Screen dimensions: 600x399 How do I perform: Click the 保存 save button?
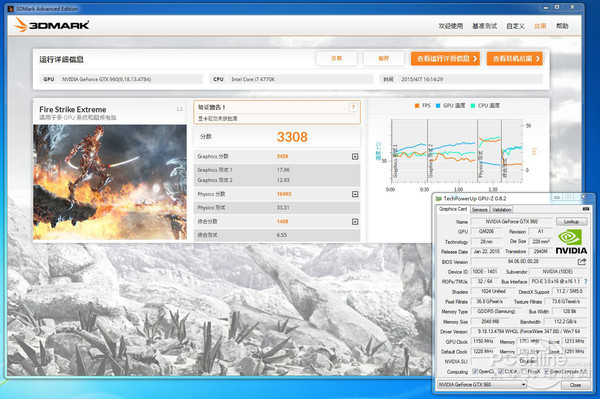click(x=383, y=59)
